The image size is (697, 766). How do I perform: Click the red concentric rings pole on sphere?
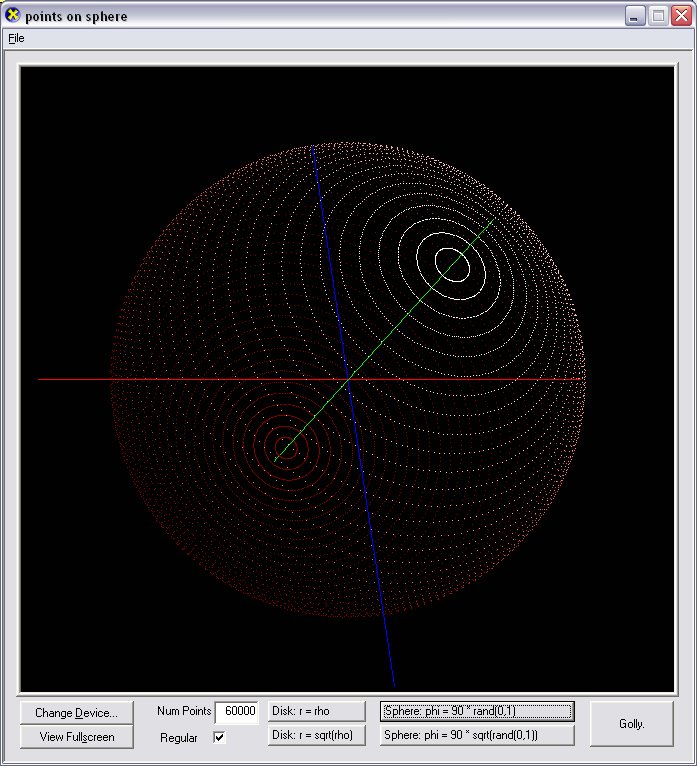click(x=284, y=452)
